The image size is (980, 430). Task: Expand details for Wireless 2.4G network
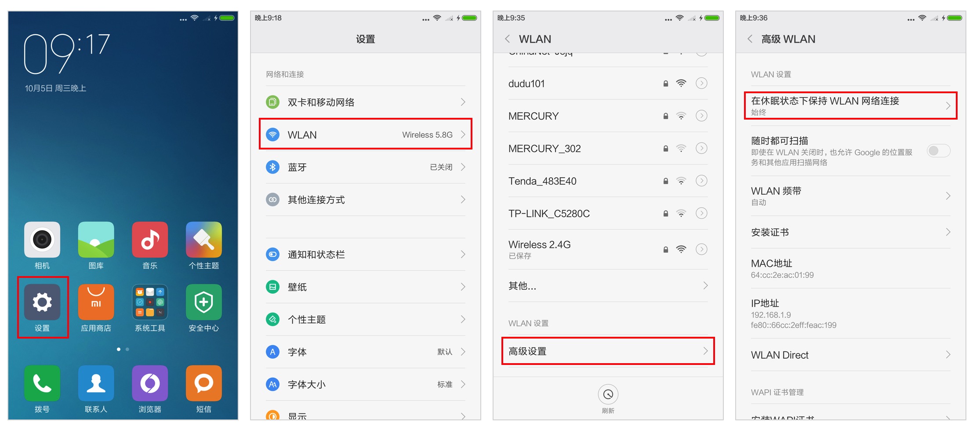point(702,249)
